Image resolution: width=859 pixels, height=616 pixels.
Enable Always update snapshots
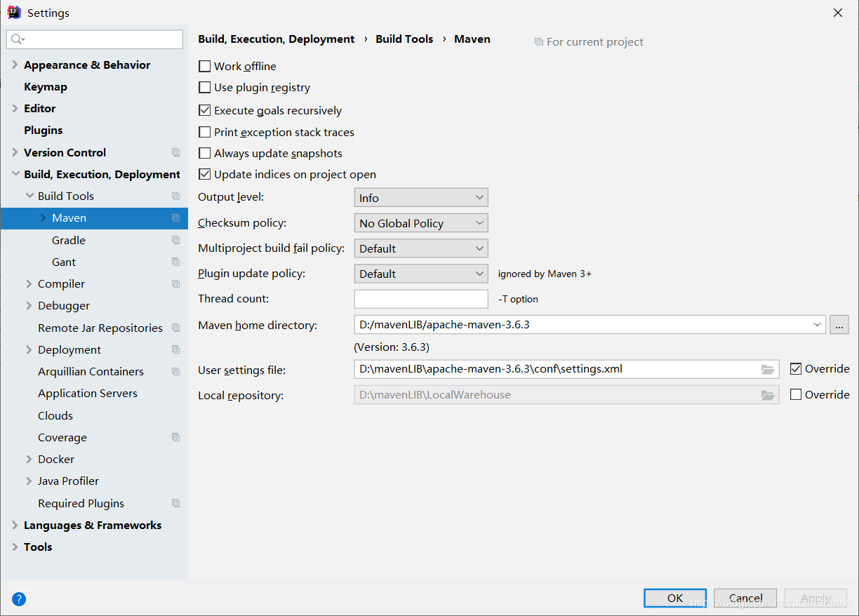tap(205, 153)
